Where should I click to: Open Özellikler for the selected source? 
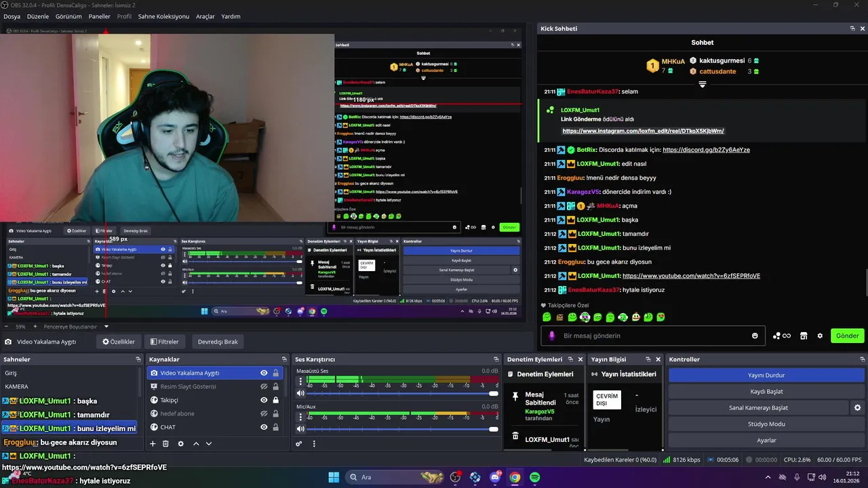click(119, 342)
